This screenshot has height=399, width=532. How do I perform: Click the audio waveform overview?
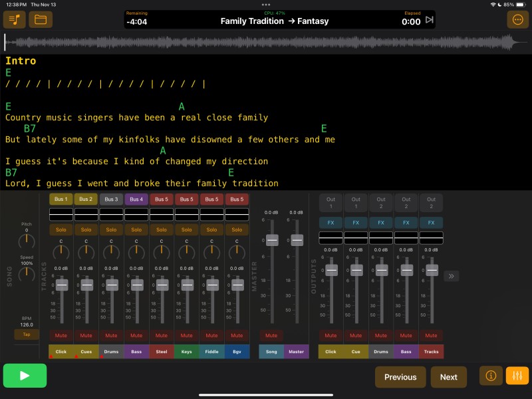[x=266, y=43]
